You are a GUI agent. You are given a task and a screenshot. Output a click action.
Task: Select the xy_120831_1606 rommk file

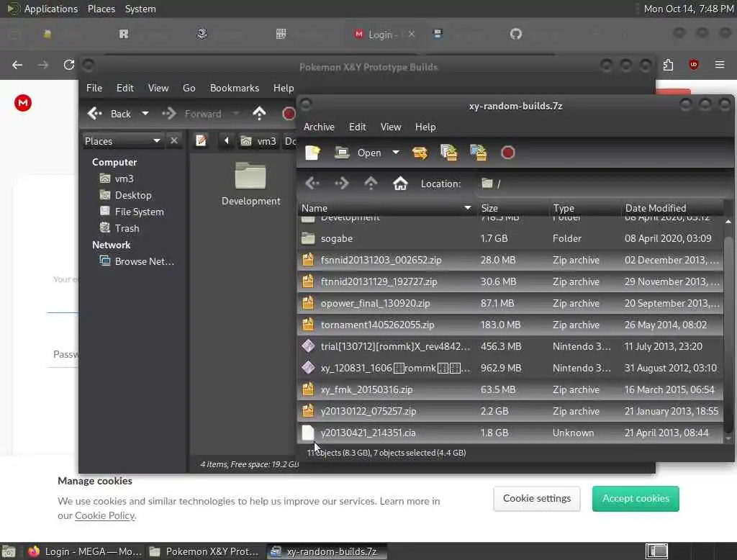click(x=510, y=368)
